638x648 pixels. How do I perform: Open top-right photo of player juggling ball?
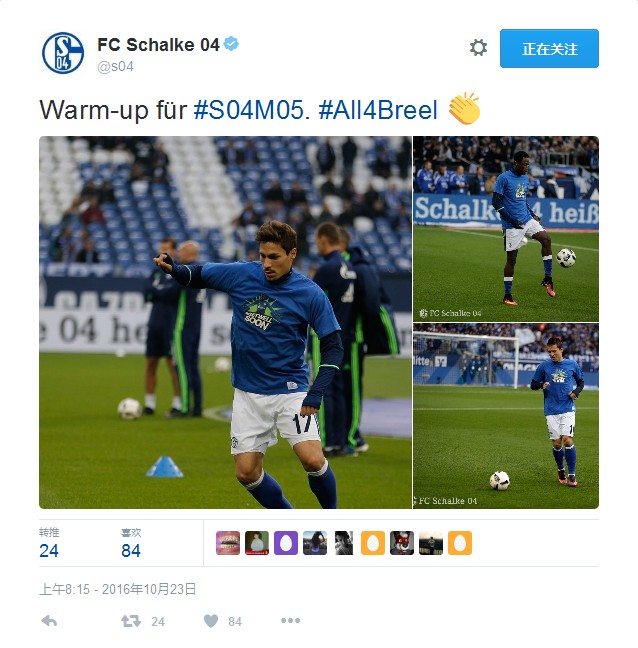point(506,229)
